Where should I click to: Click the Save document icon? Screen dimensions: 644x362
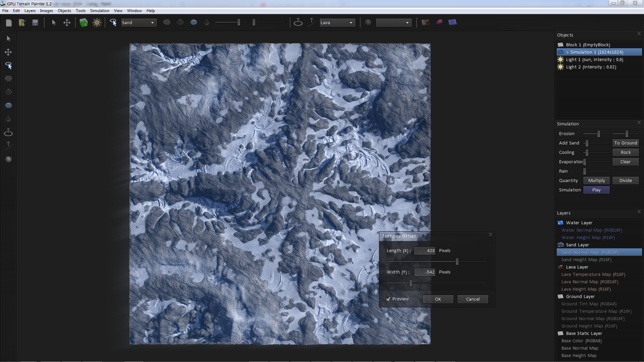(x=35, y=22)
